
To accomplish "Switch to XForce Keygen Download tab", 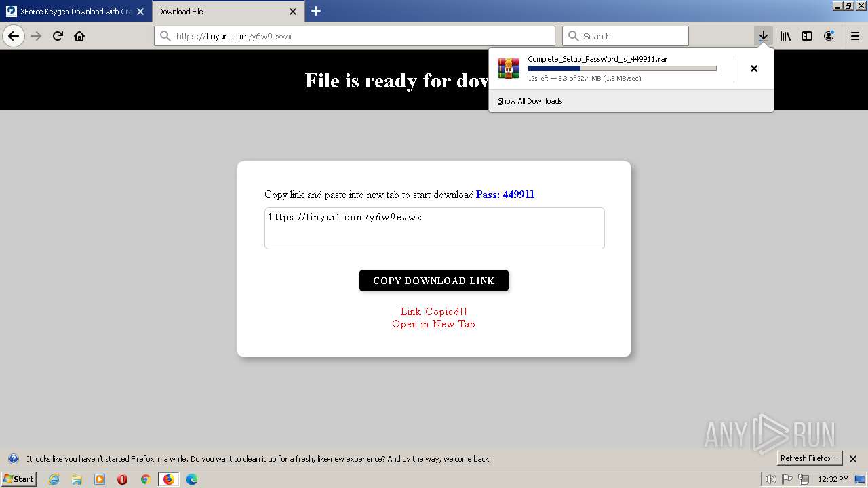I will coord(75,12).
